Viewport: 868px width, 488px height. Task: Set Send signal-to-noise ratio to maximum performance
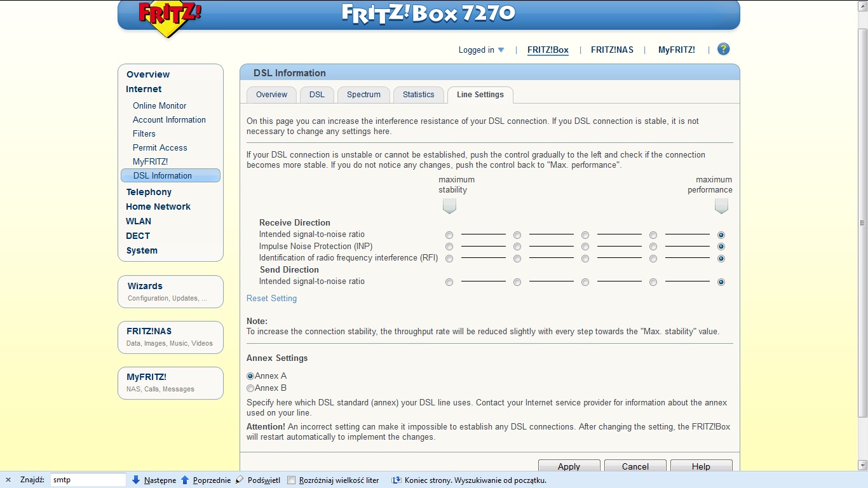click(x=721, y=282)
